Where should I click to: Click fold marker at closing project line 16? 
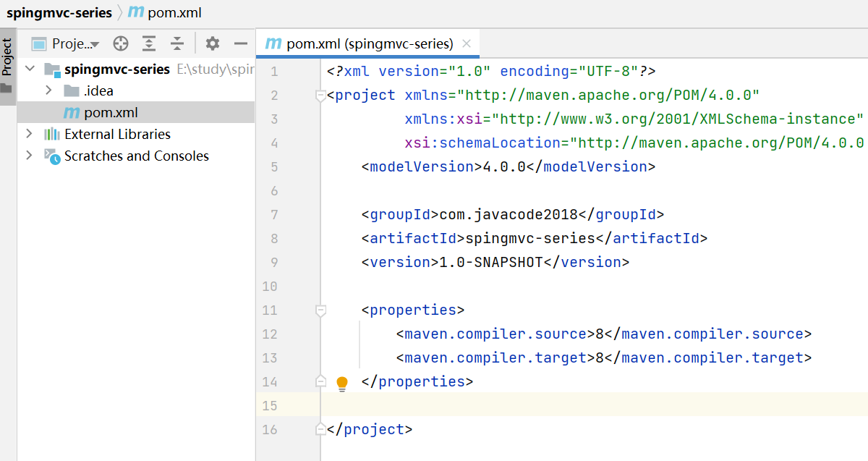(x=320, y=429)
